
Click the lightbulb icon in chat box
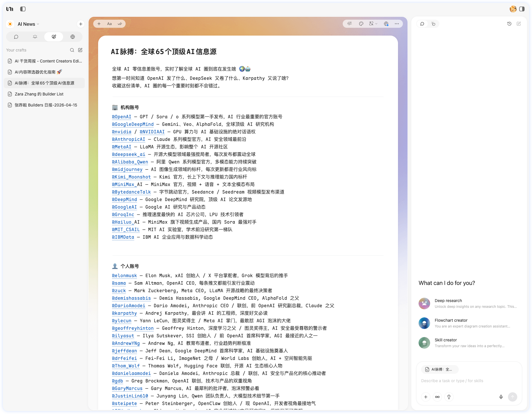click(449, 397)
